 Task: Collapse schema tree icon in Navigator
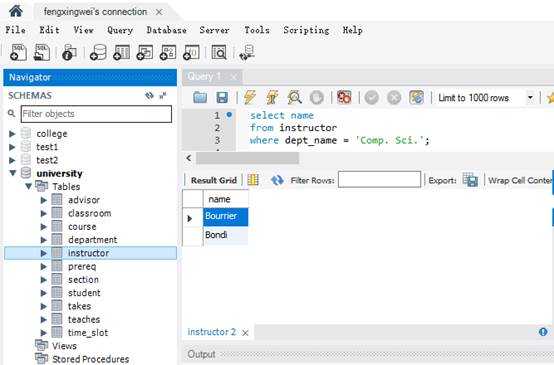click(163, 95)
